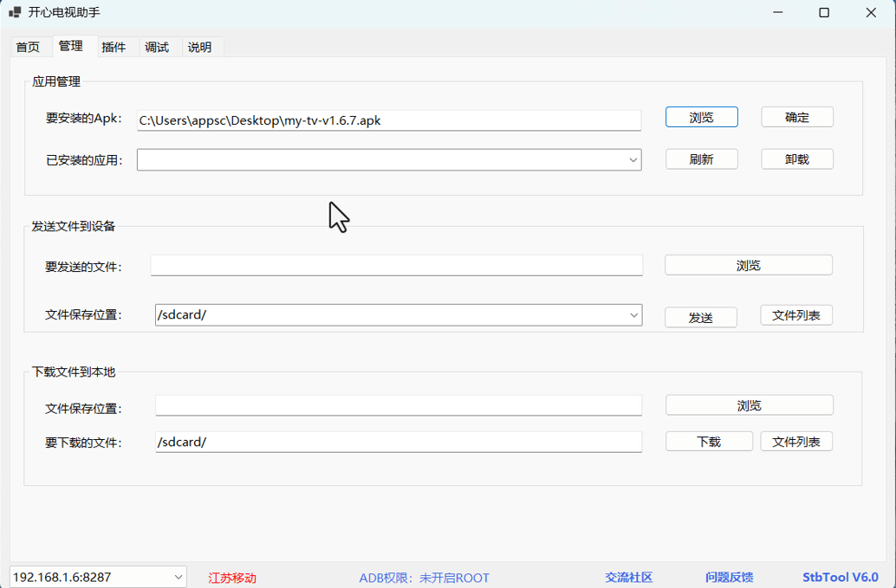Click the StbTool V6.0 link
Screen dimensions: 896x588
click(840, 577)
